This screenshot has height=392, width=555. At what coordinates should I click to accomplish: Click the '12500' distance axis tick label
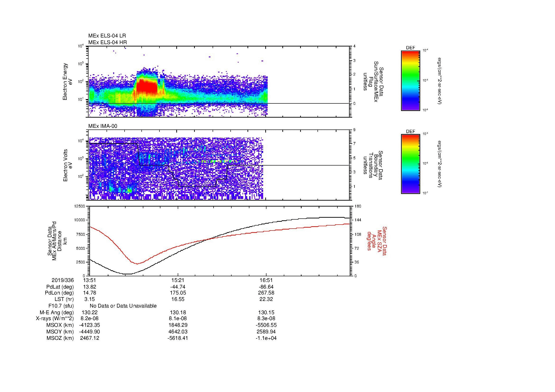(79, 206)
